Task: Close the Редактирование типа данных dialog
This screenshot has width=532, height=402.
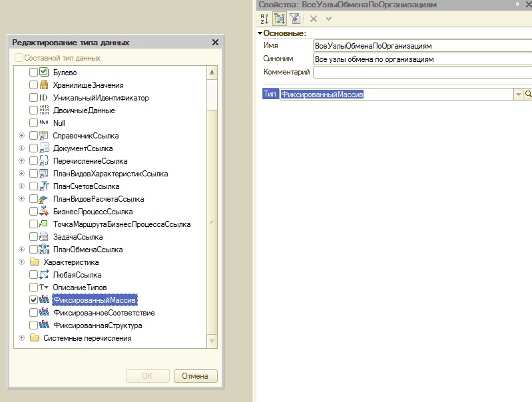Action: point(215,43)
